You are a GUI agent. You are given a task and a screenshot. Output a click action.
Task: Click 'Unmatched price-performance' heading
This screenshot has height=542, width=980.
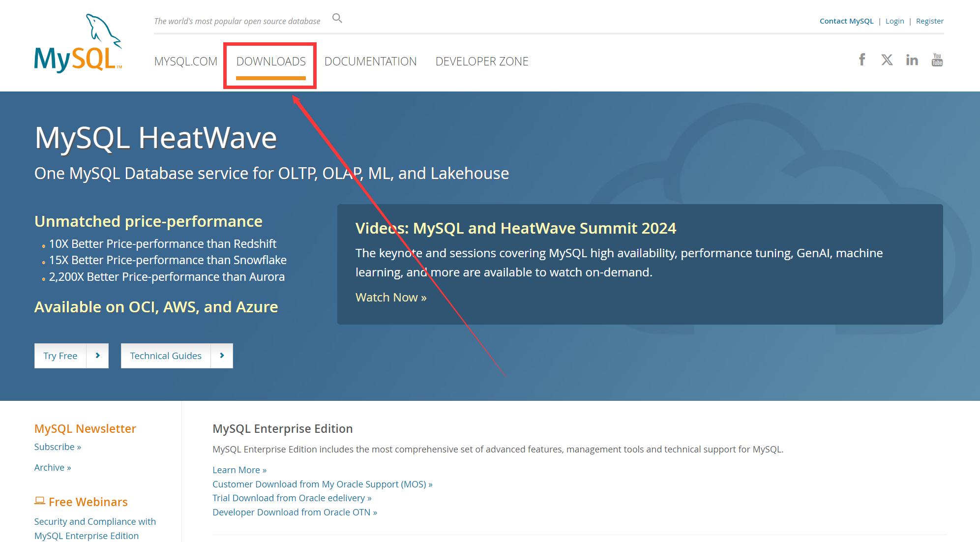(148, 221)
